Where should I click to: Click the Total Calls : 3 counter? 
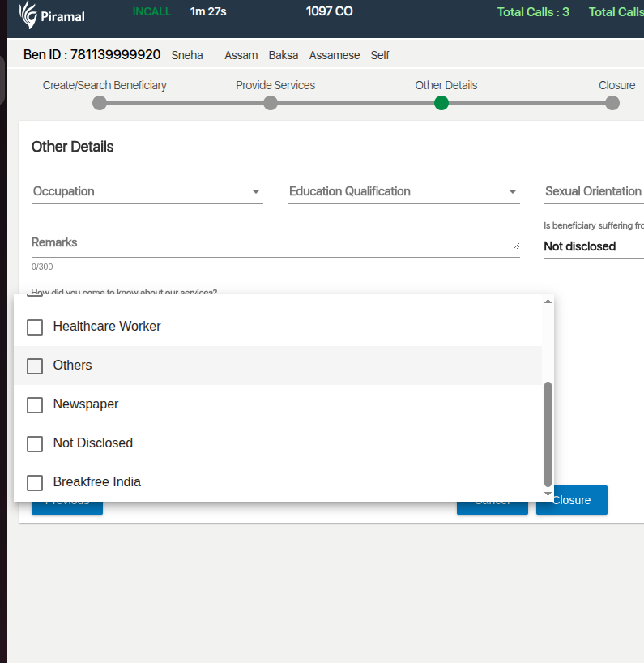pyautogui.click(x=533, y=12)
